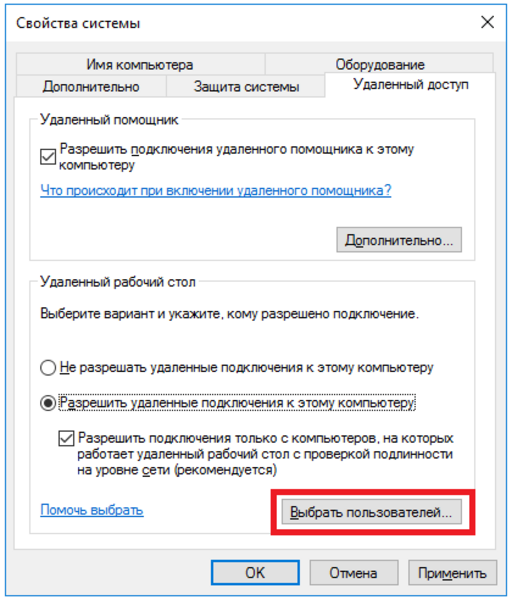512x600 pixels.
Task: Toggle the network-level authentication checkbox
Action: coord(66,438)
